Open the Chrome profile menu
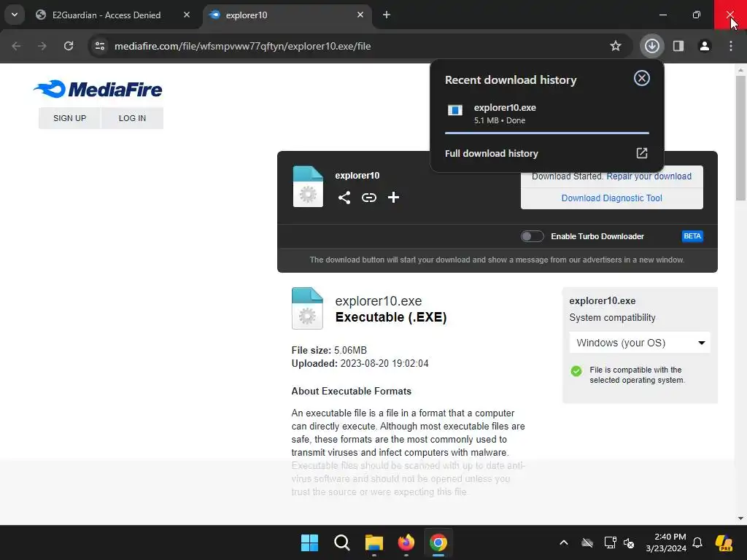This screenshot has width=747, height=560. 705,46
